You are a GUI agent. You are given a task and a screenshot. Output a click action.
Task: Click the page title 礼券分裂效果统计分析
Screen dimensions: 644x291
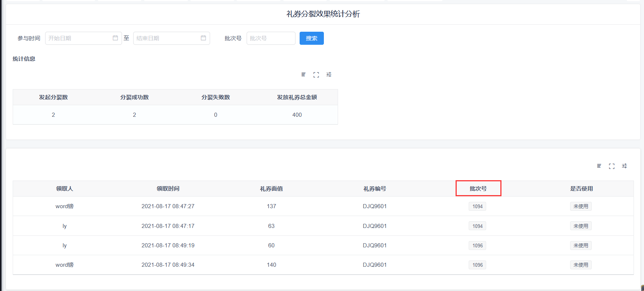pyautogui.click(x=323, y=14)
